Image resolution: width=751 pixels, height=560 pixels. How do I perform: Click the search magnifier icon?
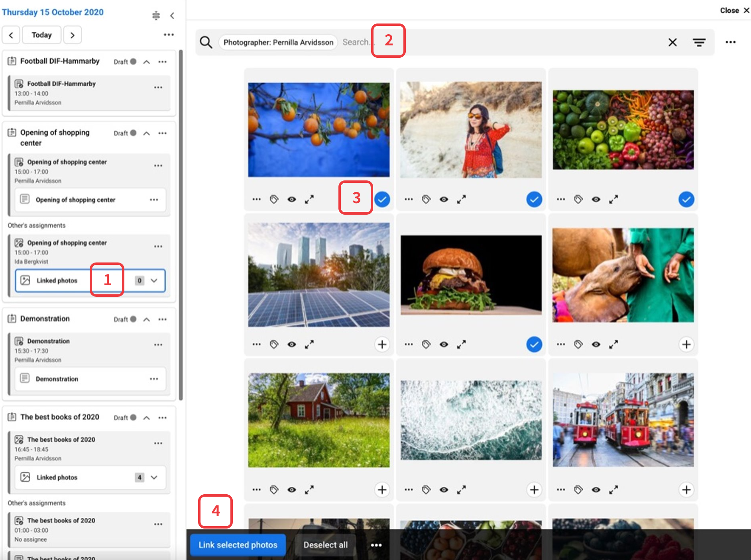(x=206, y=42)
